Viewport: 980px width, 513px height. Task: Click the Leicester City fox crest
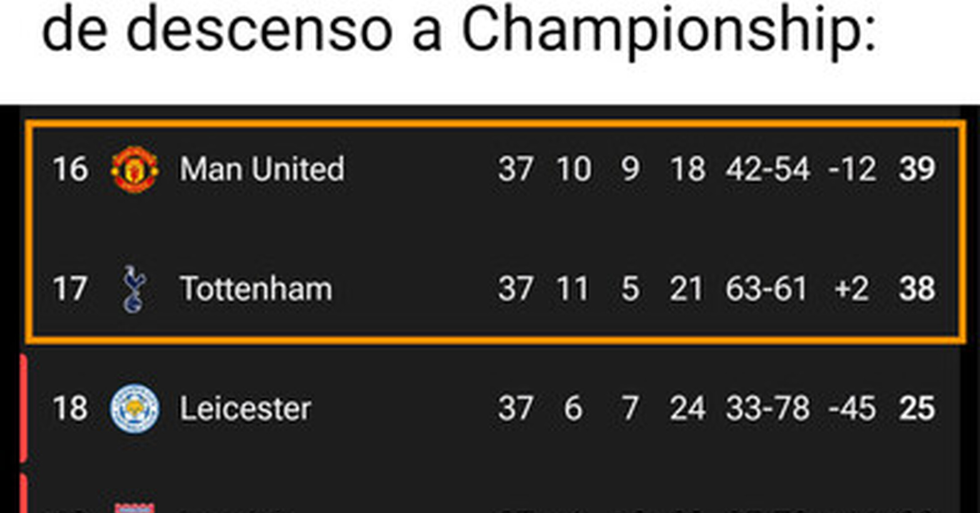(x=134, y=409)
